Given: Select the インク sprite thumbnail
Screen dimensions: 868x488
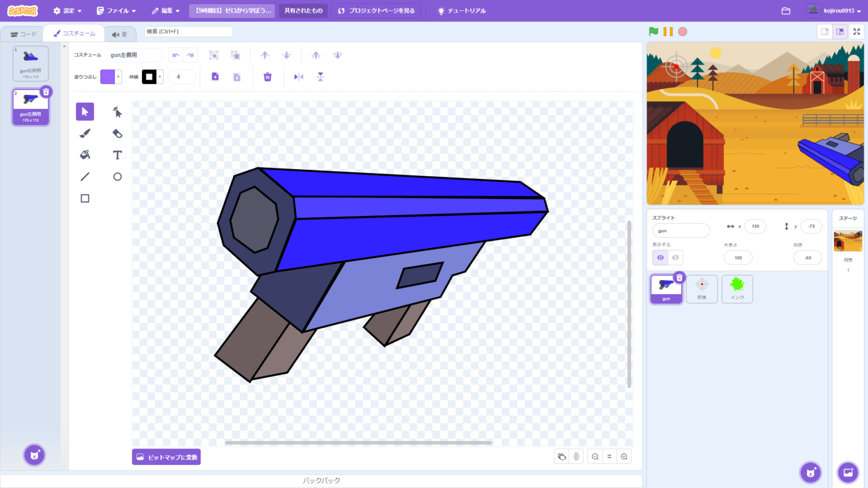Looking at the screenshot, I should 737,289.
